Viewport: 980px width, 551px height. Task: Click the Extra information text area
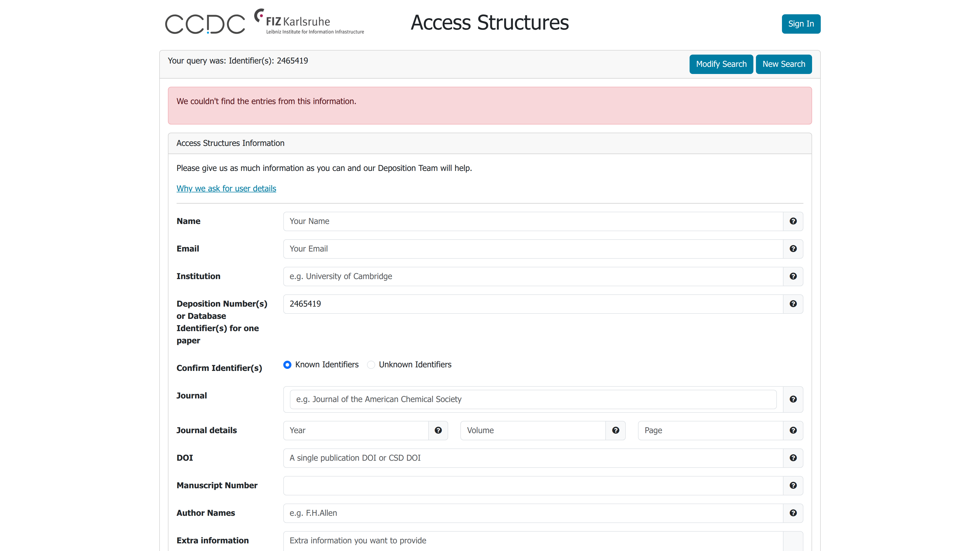click(x=533, y=541)
